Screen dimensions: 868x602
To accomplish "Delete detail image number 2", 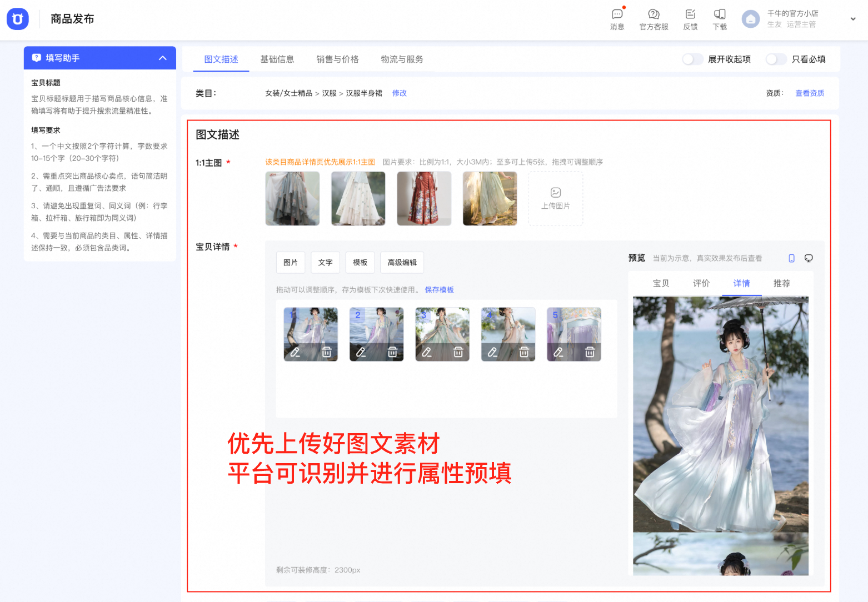I will 392,352.
